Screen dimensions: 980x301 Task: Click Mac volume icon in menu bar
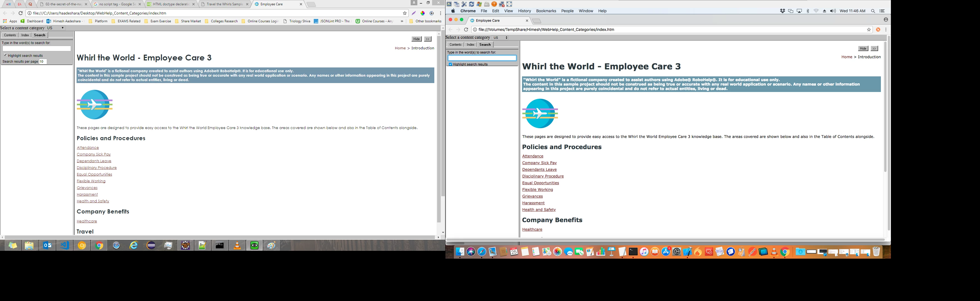[x=833, y=11]
